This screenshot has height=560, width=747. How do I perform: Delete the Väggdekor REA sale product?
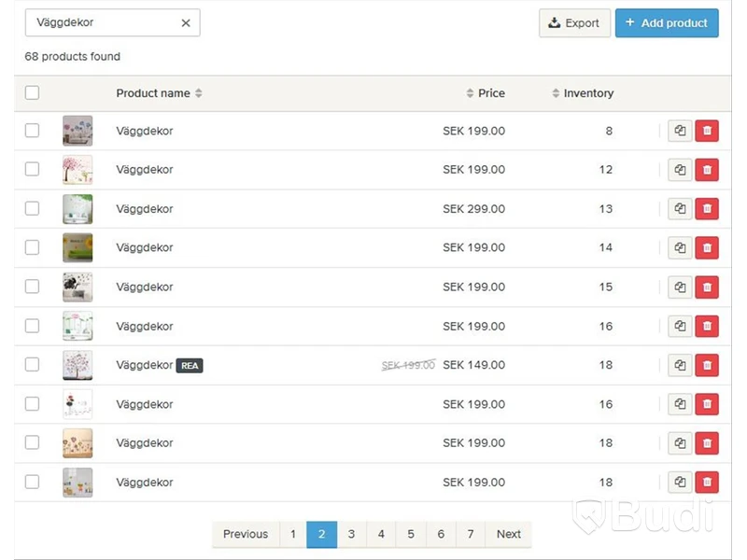[707, 365]
